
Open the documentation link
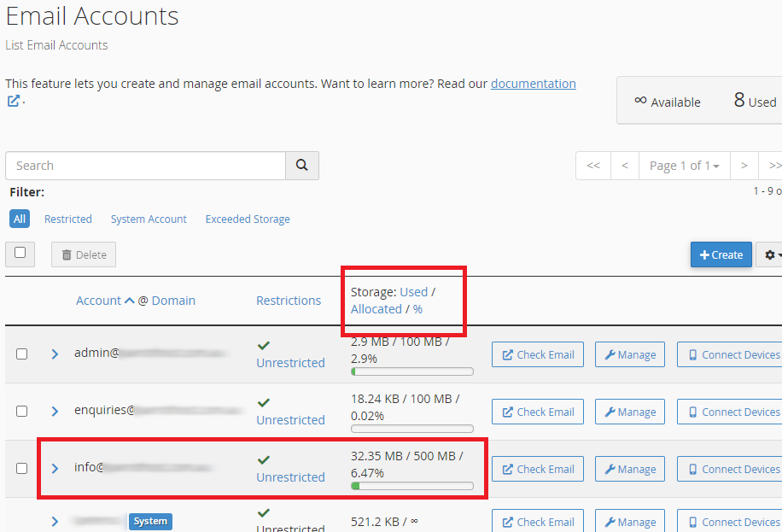533,84
